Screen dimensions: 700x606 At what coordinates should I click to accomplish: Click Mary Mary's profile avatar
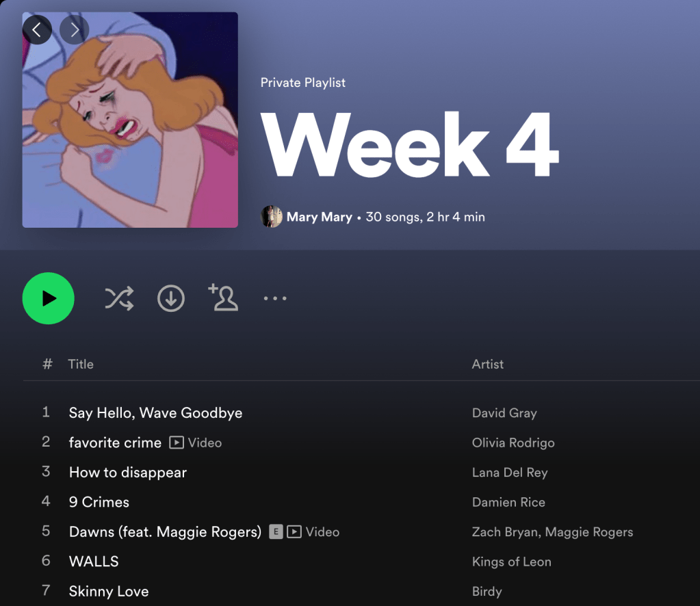(272, 216)
